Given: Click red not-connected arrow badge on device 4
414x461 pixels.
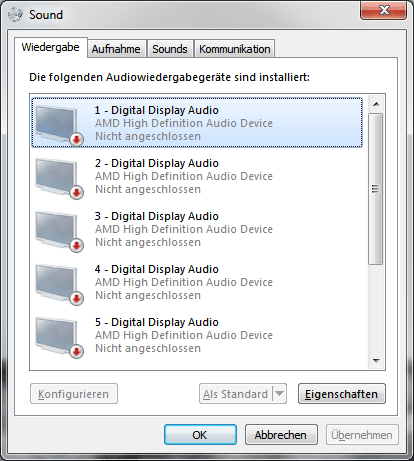Looking at the screenshot, I should pyautogui.click(x=77, y=298).
